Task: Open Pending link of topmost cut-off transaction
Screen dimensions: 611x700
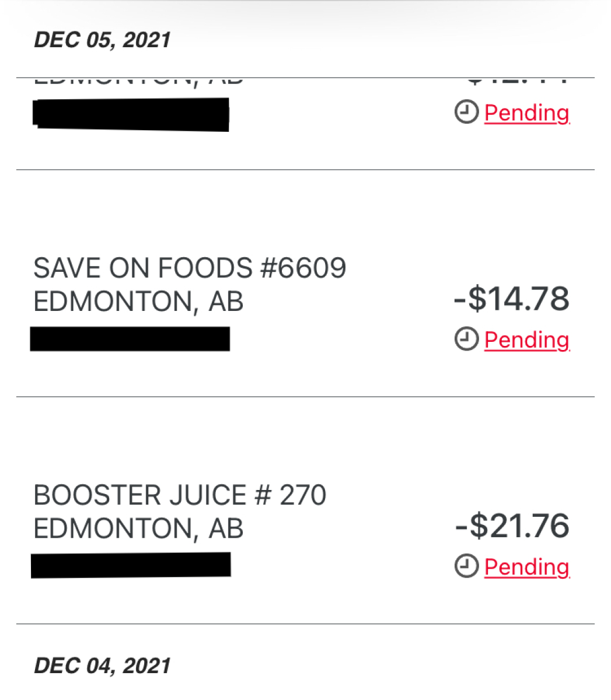Action: [x=526, y=113]
